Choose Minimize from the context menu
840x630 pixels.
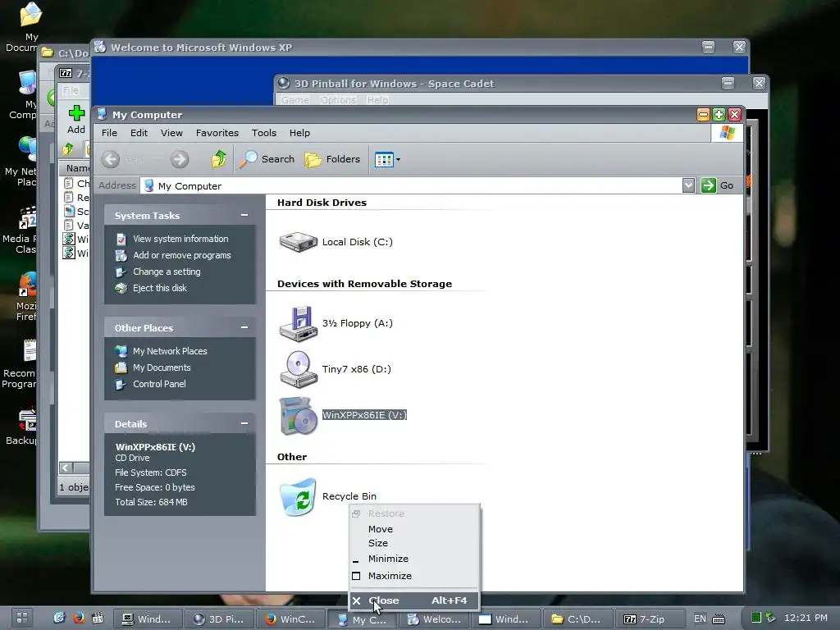pos(413,559)
